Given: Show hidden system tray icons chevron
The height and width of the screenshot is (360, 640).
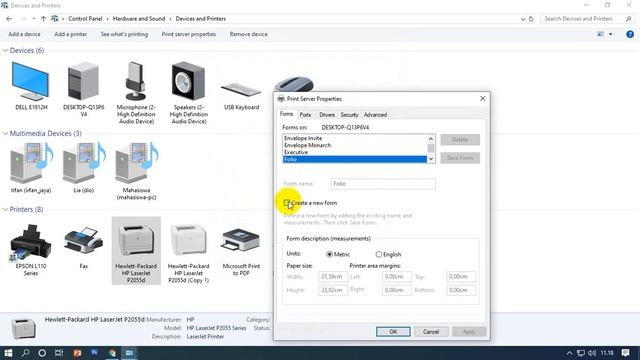Looking at the screenshot, I should coord(569,353).
